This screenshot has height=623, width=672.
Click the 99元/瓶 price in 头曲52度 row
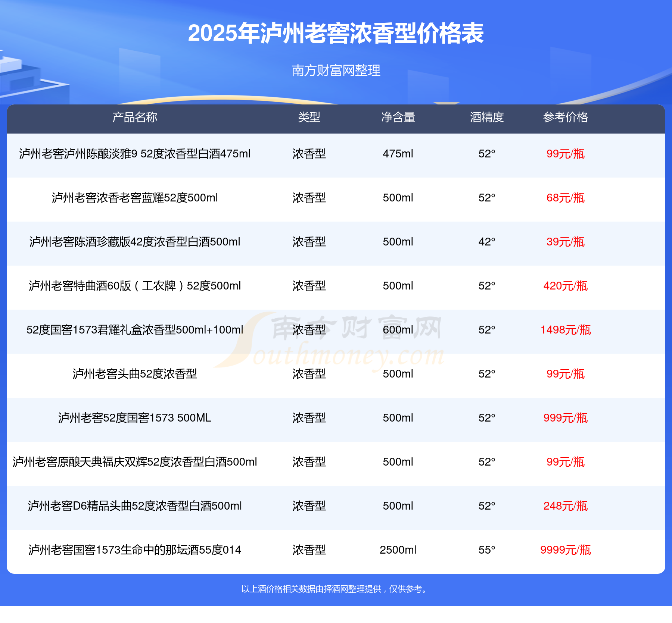point(566,374)
